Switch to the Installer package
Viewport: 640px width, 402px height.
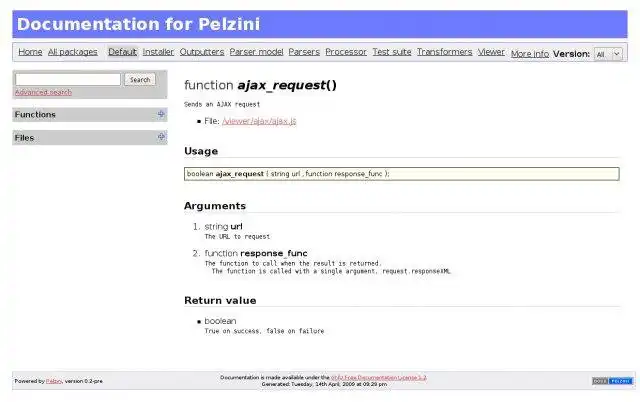pyautogui.click(x=158, y=52)
